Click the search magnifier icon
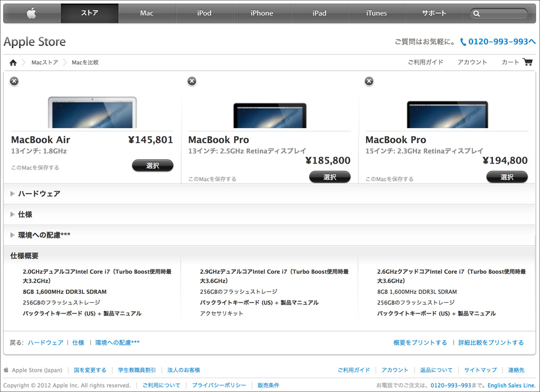This screenshot has width=540, height=392. click(x=477, y=14)
